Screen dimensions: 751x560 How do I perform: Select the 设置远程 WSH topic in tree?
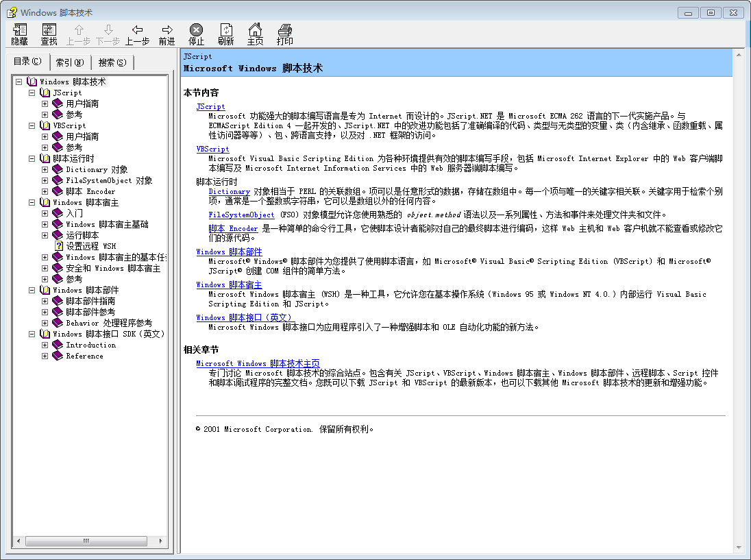90,246
